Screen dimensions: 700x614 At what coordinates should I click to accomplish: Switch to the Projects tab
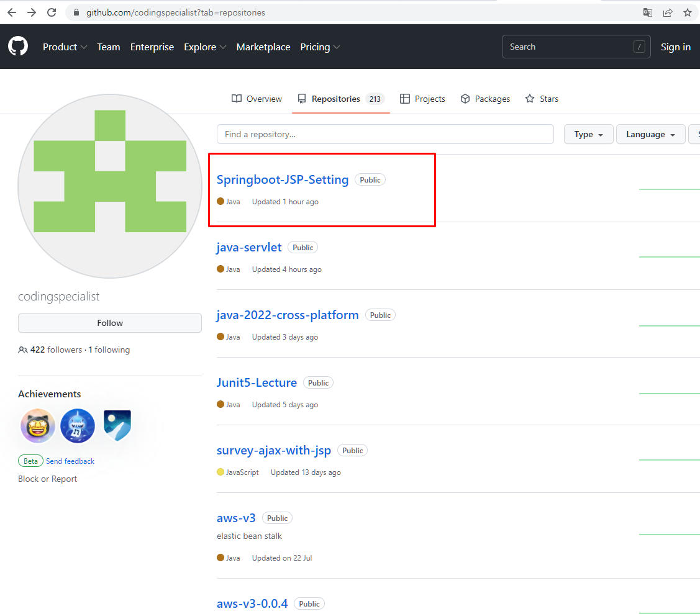point(422,99)
